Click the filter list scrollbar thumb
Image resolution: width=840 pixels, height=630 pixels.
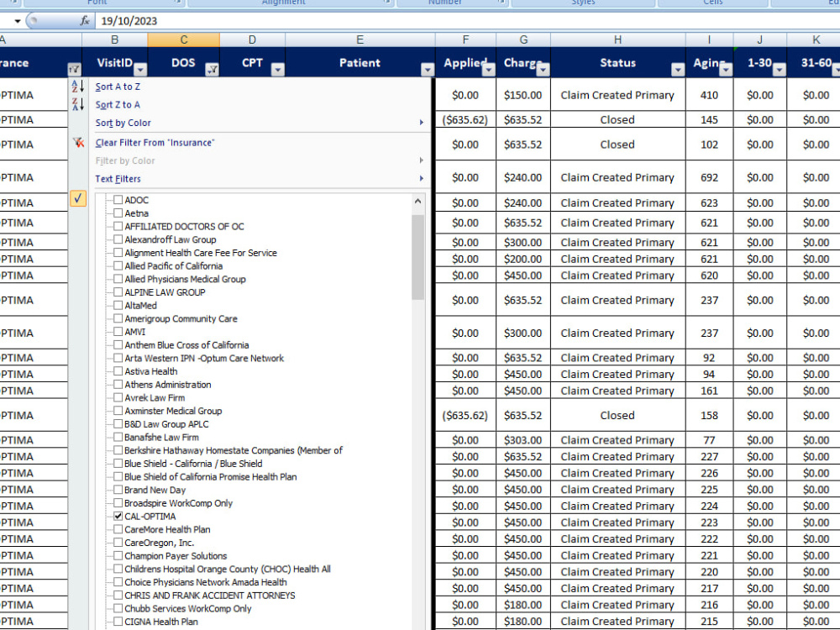point(417,257)
